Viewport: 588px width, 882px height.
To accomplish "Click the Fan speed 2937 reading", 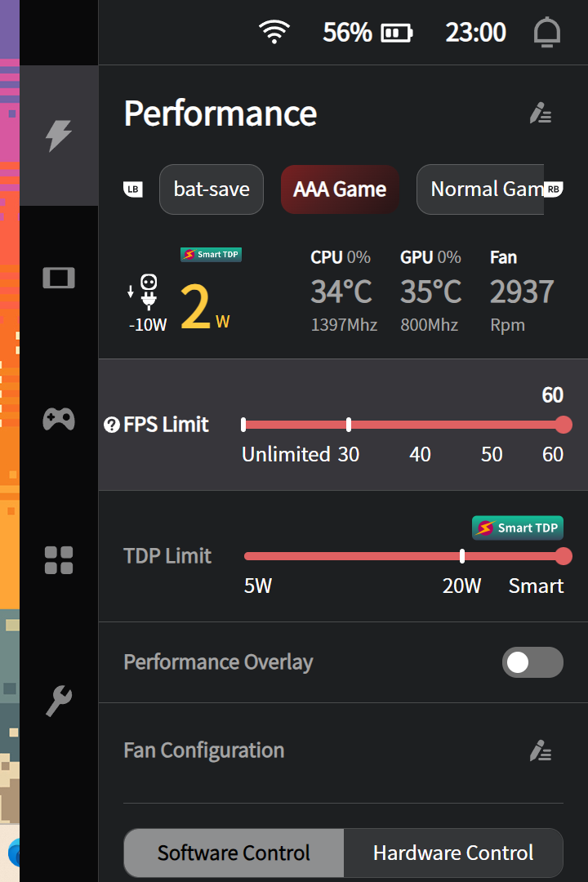I will click(522, 292).
